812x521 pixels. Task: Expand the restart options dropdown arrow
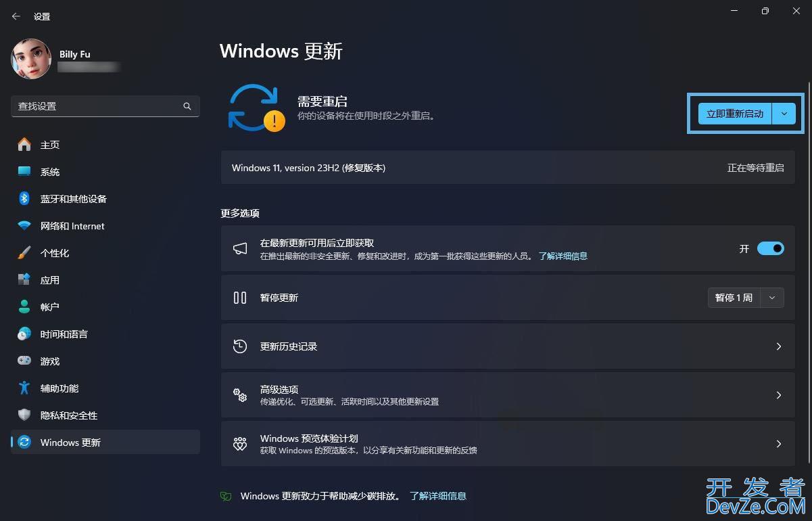pos(784,114)
